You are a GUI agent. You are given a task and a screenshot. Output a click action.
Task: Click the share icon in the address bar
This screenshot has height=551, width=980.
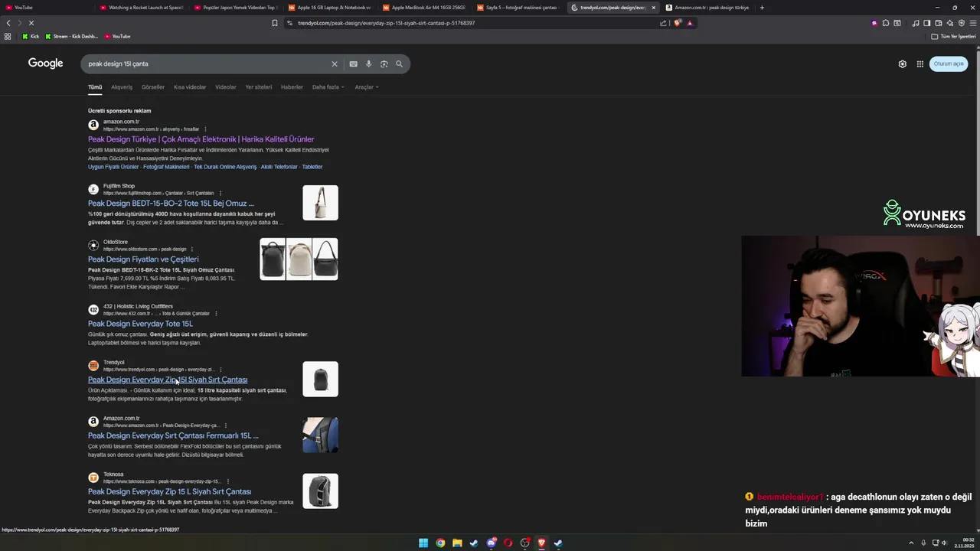tap(663, 23)
